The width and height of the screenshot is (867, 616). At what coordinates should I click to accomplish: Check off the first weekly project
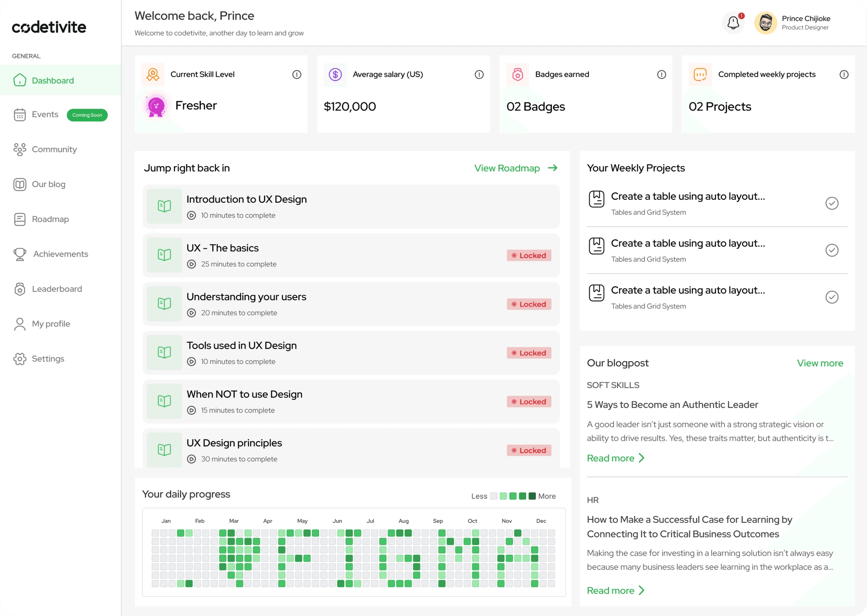[831, 203]
